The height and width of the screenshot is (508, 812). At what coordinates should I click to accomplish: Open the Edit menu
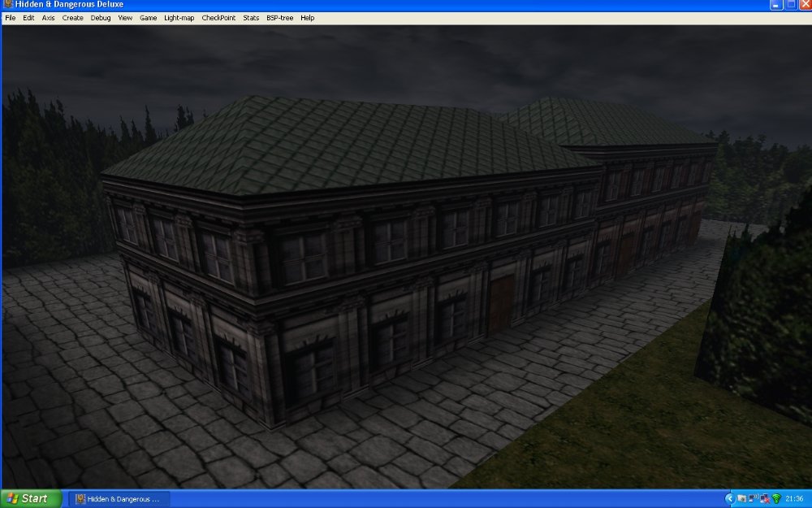28,18
